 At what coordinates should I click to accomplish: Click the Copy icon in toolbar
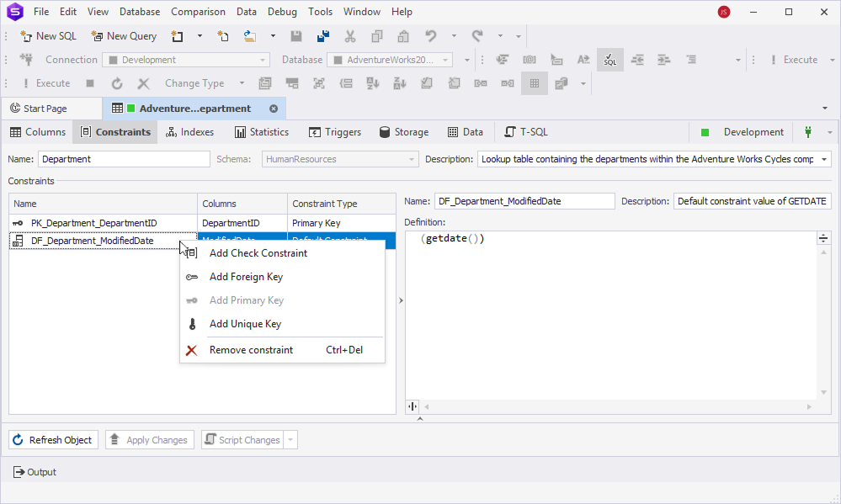(x=377, y=36)
